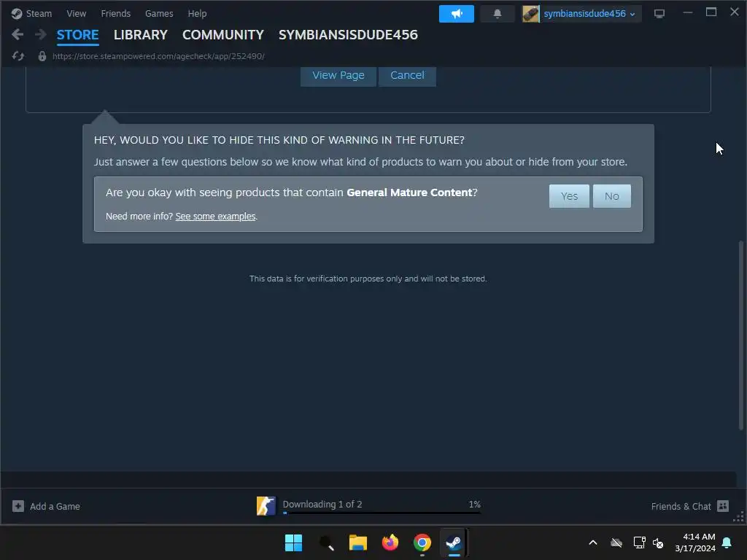
Task: Click the window resize grip icon
Action: (739, 518)
